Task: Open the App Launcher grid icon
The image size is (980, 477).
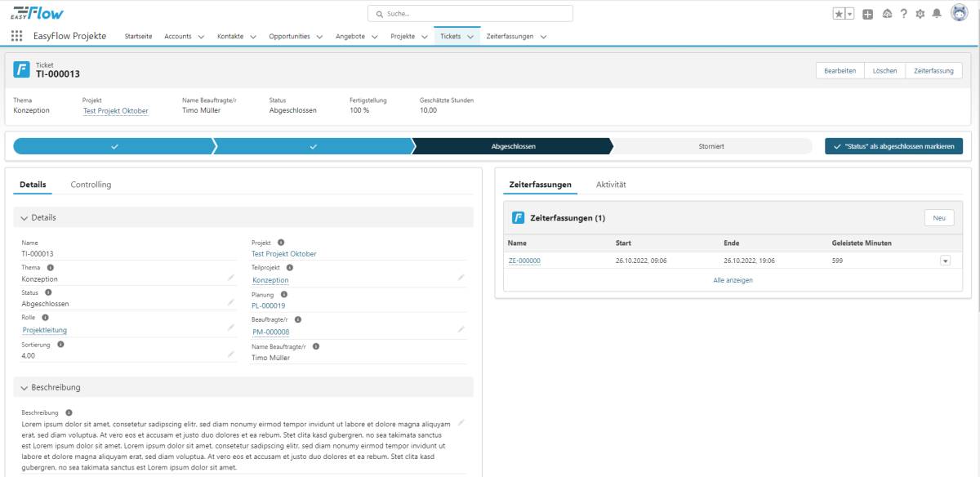Action: (16, 36)
